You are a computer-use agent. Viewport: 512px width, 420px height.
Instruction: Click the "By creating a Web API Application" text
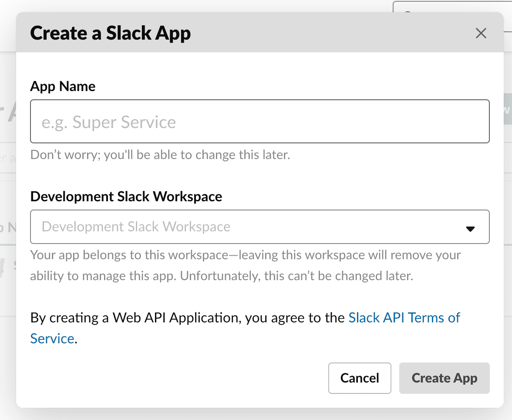(x=187, y=318)
